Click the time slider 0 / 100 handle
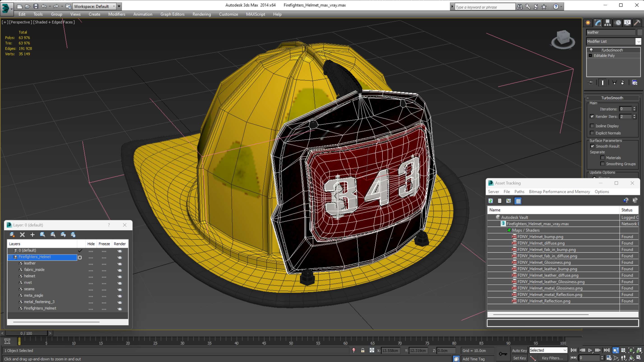Viewport: 644px width, 362px height. tap(26, 333)
